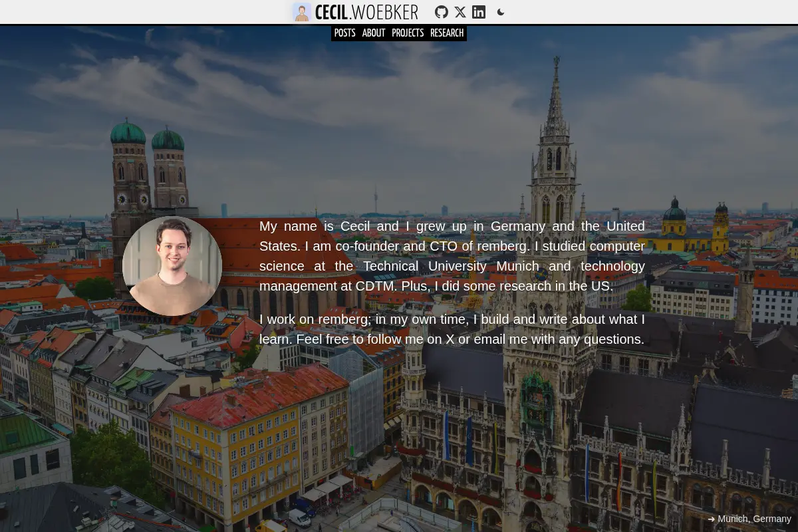Click the 'X' link in bio paragraph

(450, 339)
